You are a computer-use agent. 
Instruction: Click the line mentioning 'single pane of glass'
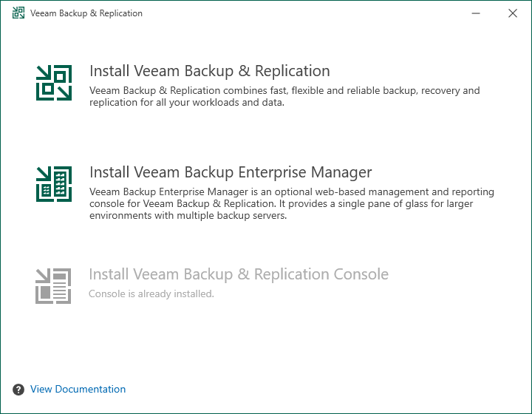pyautogui.click(x=282, y=203)
